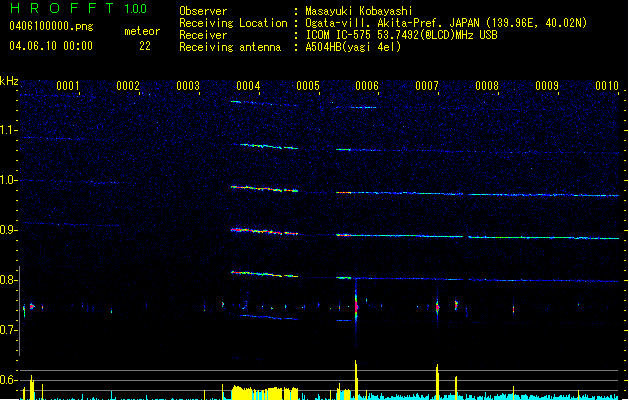Screen dimensions: 629x400
Task: Select the Ogata-vill. Akita-Pref. JAPAN location text
Action: [x=446, y=23]
